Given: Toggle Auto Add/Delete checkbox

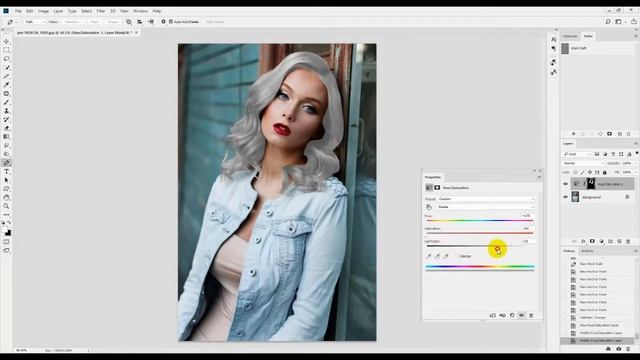Looking at the screenshot, I should click(171, 22).
